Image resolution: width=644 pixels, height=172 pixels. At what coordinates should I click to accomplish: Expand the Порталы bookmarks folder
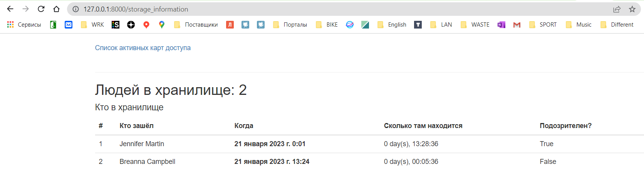point(290,25)
